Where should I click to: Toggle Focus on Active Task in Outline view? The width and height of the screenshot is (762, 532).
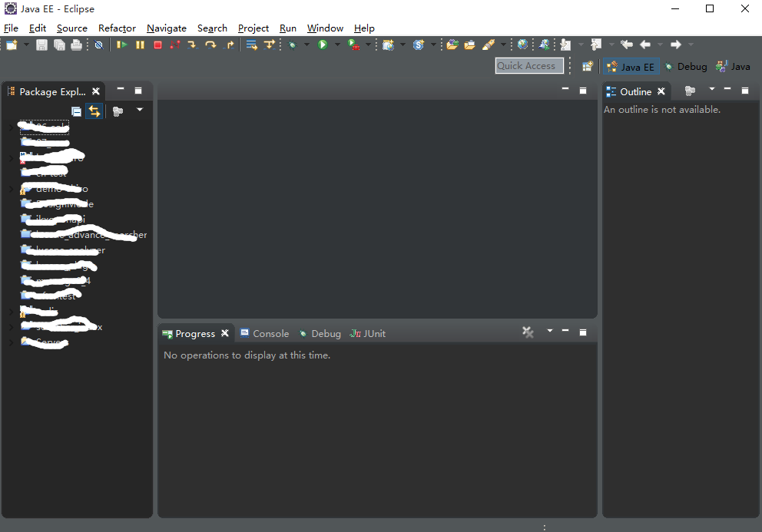(x=690, y=91)
